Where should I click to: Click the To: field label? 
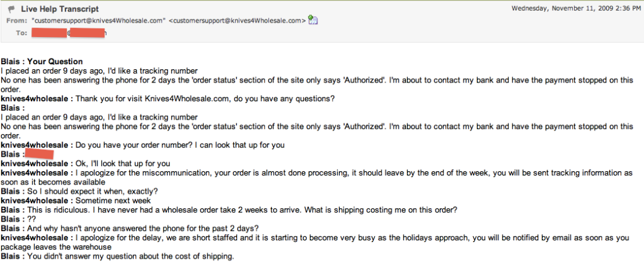click(x=22, y=33)
